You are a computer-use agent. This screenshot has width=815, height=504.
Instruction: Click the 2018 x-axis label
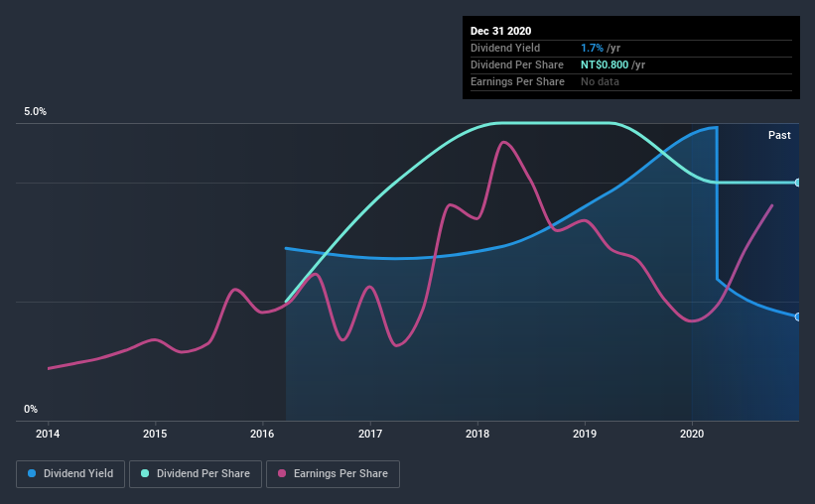click(477, 434)
